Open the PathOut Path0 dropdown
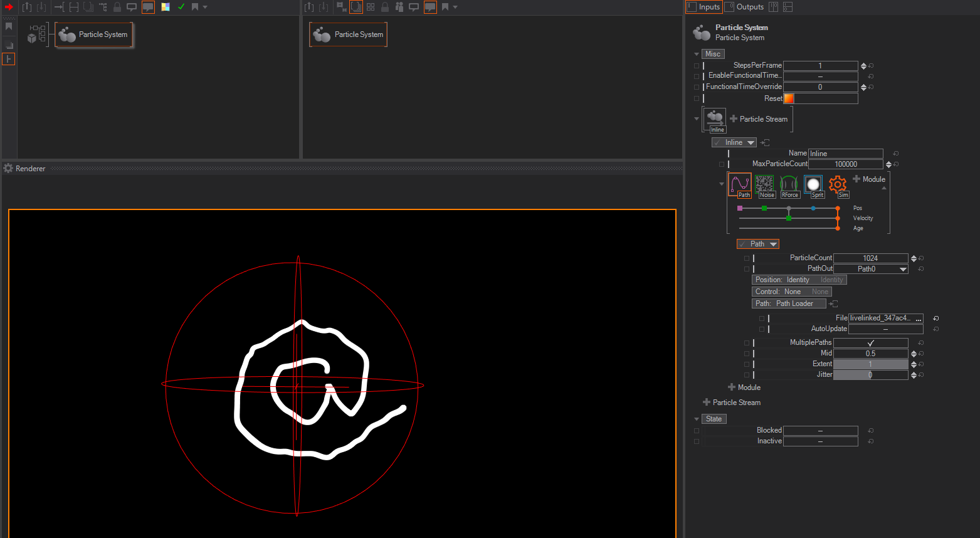 (870, 269)
